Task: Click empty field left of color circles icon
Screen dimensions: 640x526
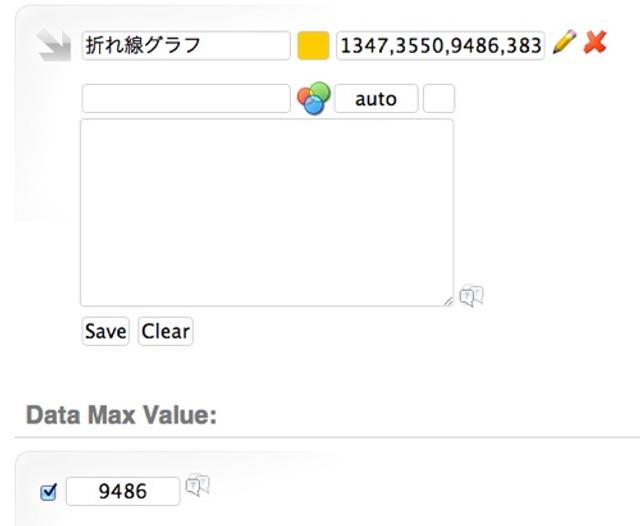Action: [x=185, y=99]
